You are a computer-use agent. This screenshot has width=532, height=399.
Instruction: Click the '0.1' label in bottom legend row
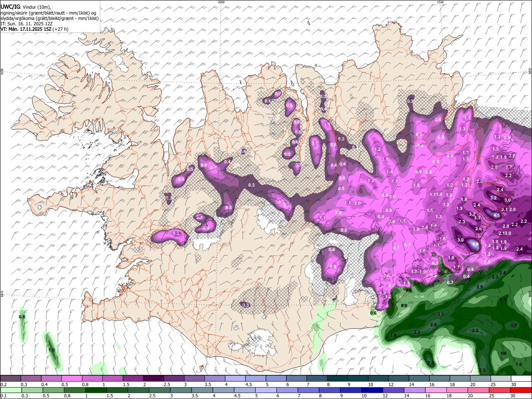tap(4, 396)
